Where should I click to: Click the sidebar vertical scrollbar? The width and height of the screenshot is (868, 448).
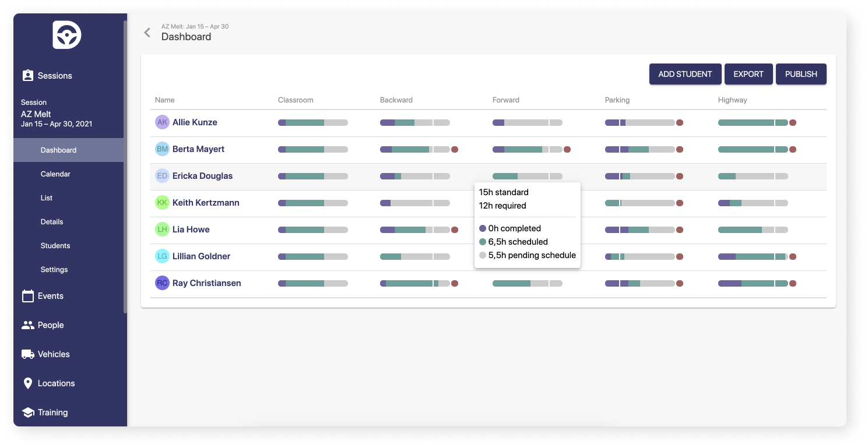pyautogui.click(x=125, y=167)
